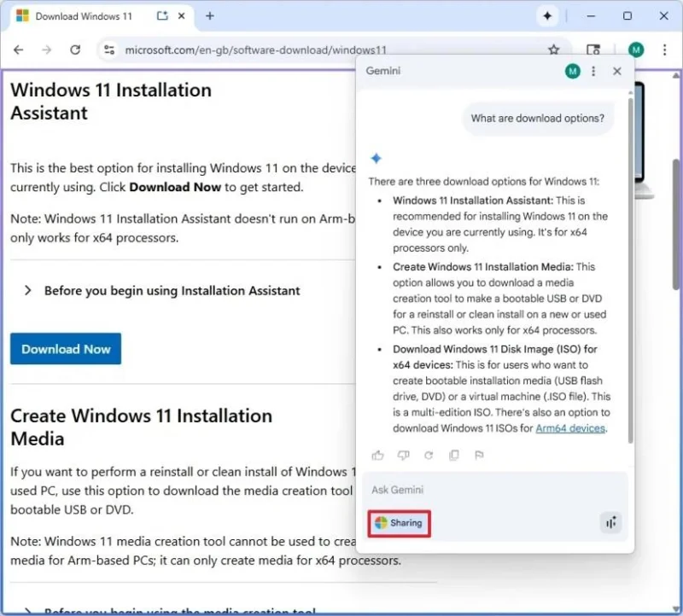Minimize the Chrome window

[x=591, y=16]
